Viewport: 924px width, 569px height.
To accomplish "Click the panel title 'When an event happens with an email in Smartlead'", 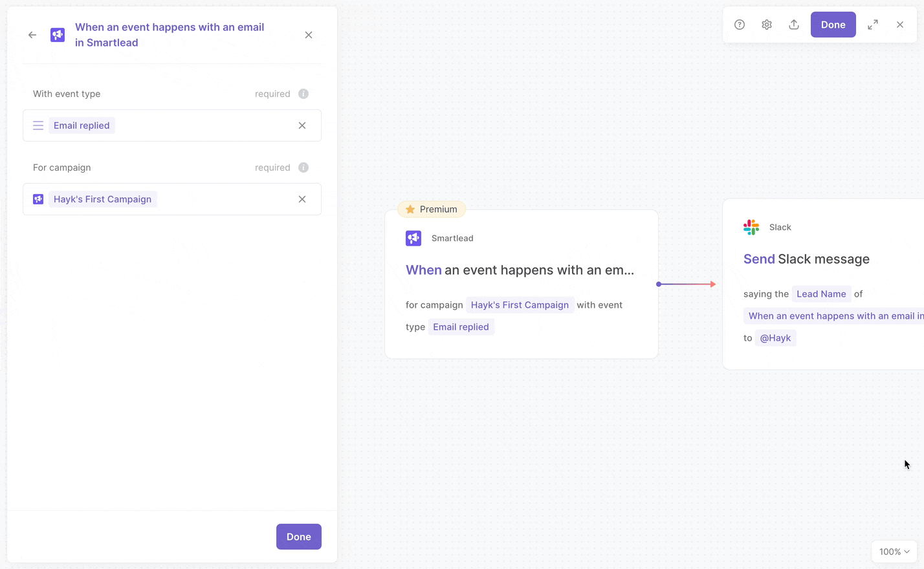I will click(170, 35).
